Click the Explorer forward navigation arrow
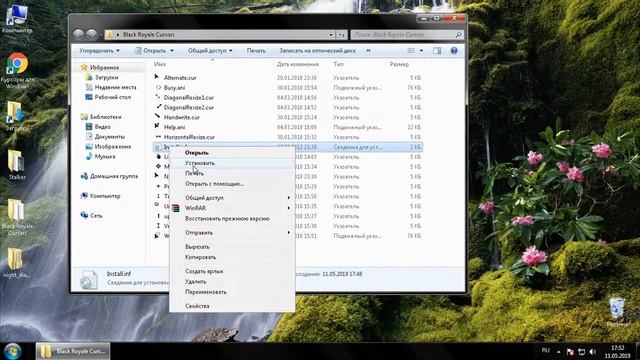 91,35
